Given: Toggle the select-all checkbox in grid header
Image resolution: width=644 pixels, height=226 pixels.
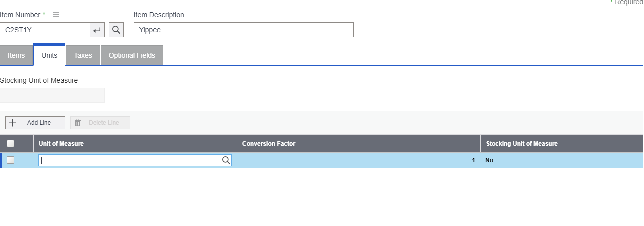Looking at the screenshot, I should pos(11,144).
